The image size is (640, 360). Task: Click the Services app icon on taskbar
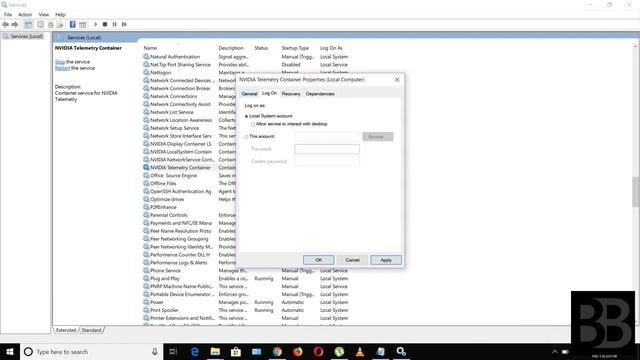pyautogui.click(x=401, y=351)
